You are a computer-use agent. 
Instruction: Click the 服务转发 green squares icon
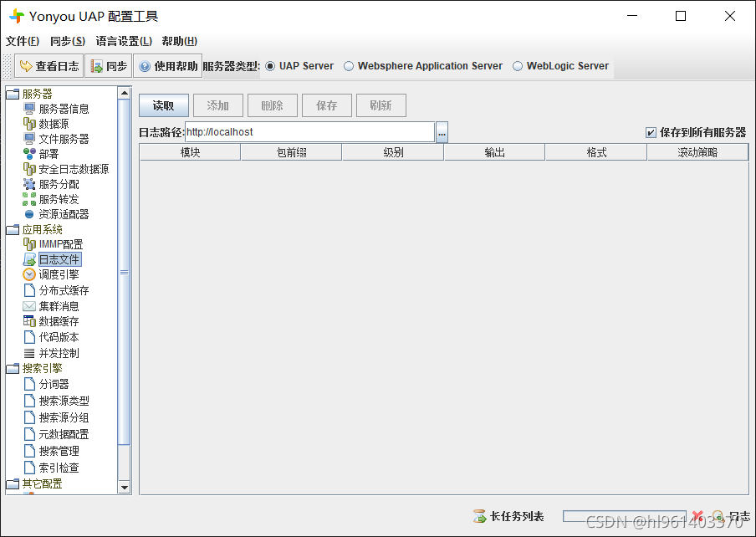pos(29,199)
